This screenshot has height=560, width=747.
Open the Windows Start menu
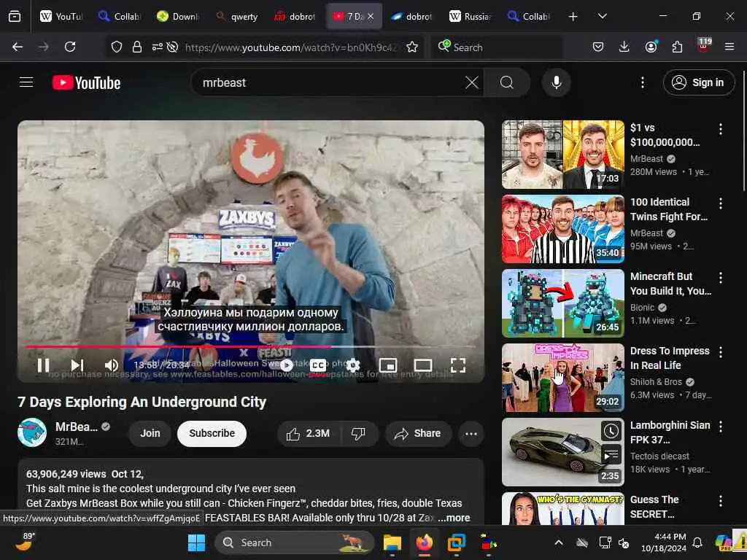click(196, 542)
